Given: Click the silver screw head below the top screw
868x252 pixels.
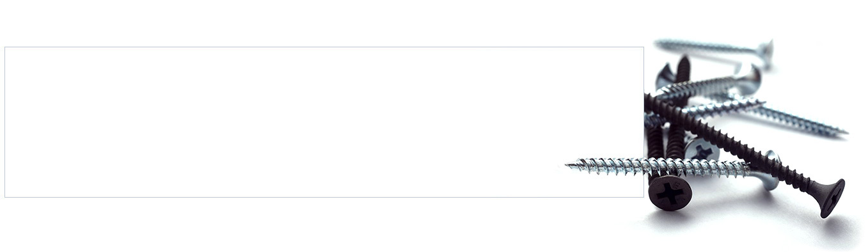Looking at the screenshot, I should pos(749,79).
